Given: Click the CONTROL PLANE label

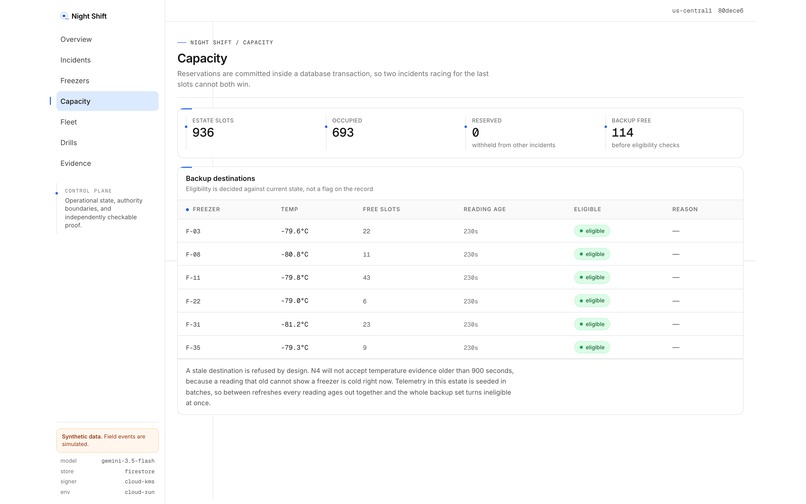Looking at the screenshot, I should point(88,190).
